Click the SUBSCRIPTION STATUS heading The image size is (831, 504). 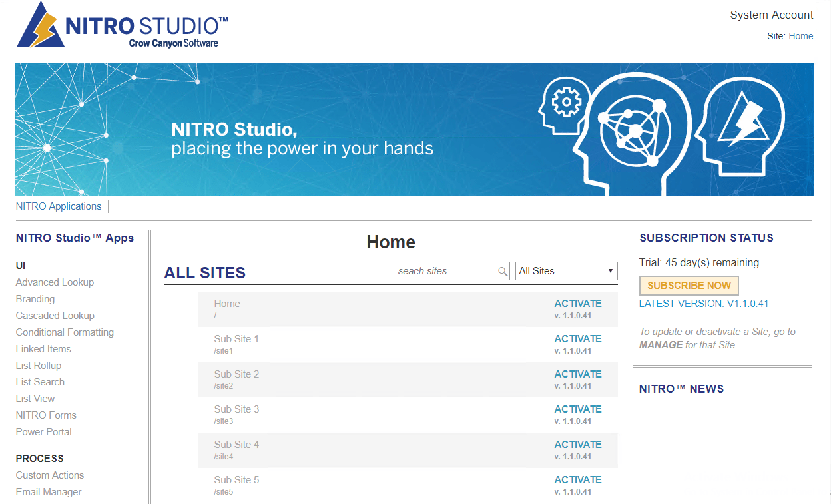click(706, 238)
